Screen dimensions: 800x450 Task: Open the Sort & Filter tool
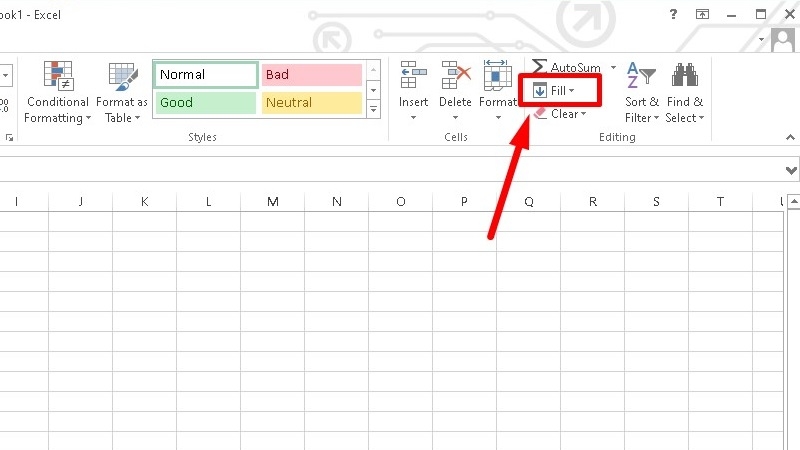pyautogui.click(x=641, y=92)
